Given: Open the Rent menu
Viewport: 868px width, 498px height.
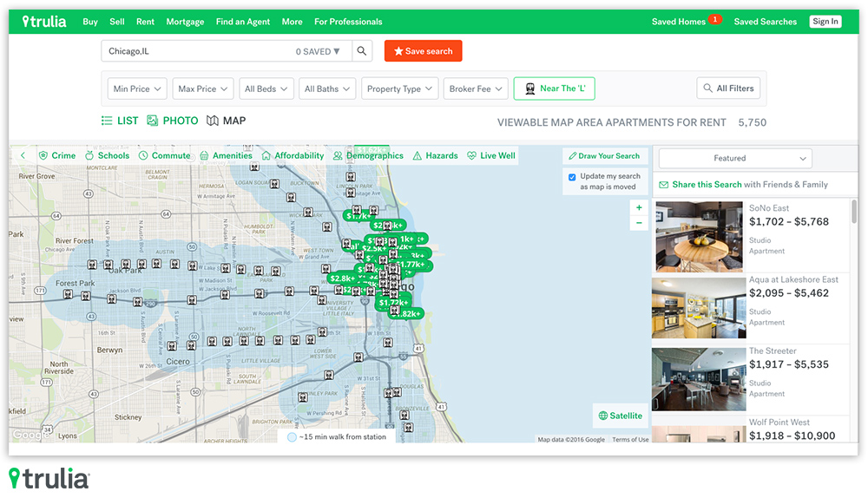Looking at the screenshot, I should [x=145, y=22].
